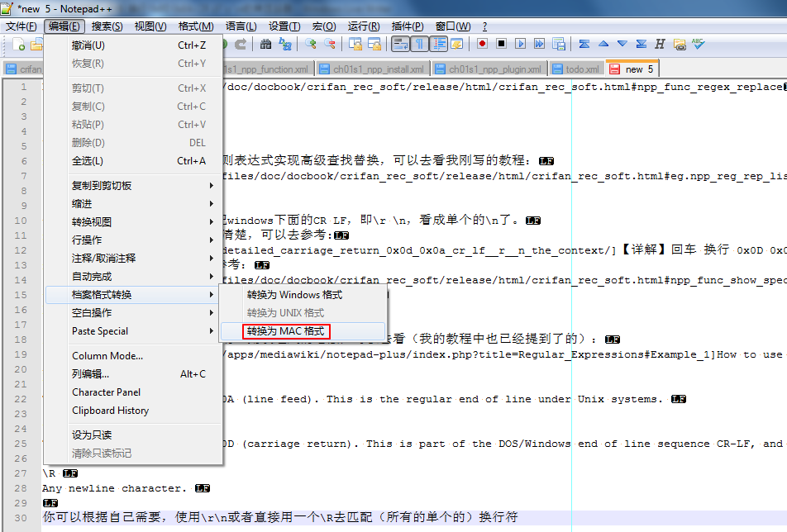Viewport: 787px width, 532px height.
Task: Open Find with the binoculars icon
Action: coord(265,44)
